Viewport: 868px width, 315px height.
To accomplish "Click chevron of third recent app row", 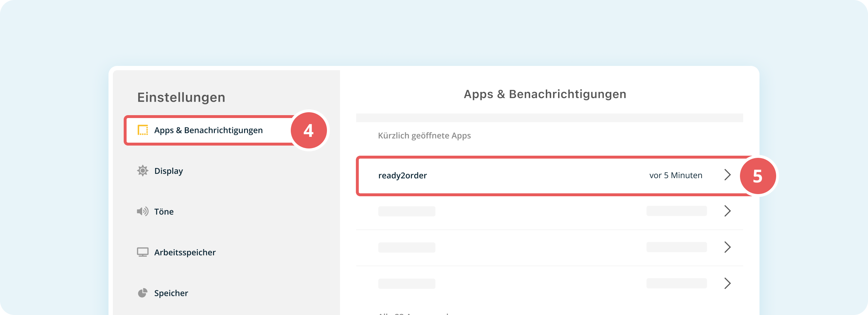I will [x=728, y=247].
